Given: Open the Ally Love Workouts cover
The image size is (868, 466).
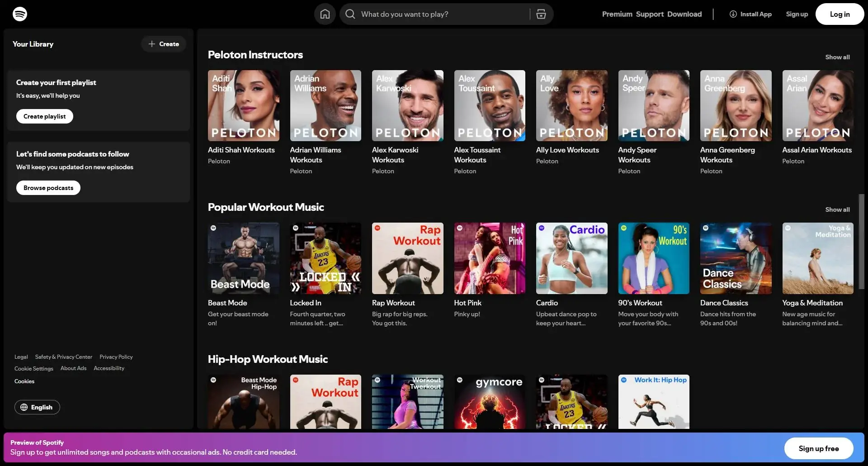Looking at the screenshot, I should point(572,105).
